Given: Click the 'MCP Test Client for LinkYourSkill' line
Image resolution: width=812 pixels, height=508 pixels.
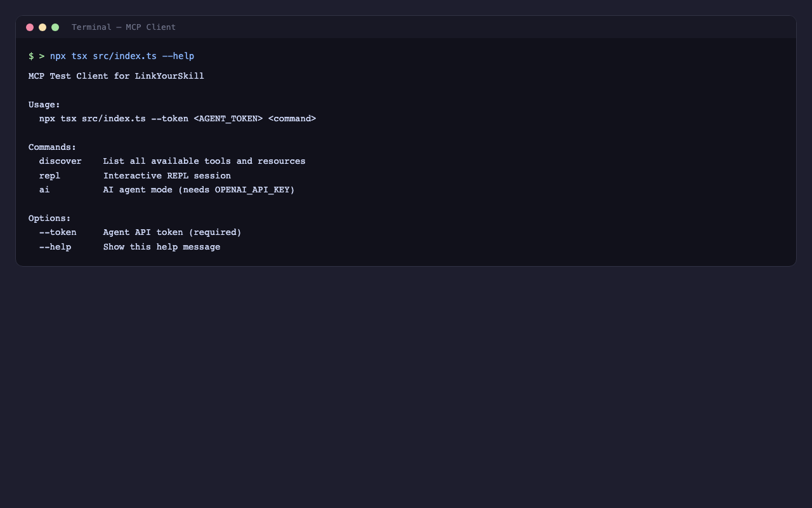Looking at the screenshot, I should (x=116, y=76).
